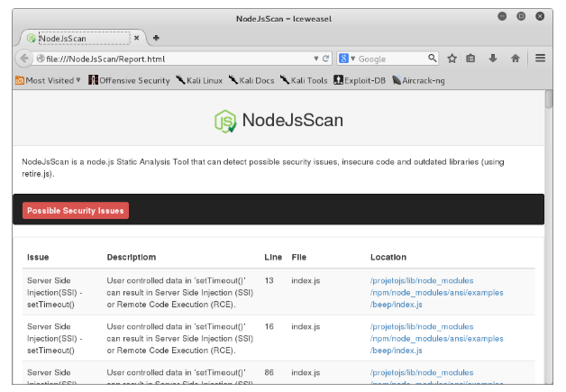566x392 pixels.
Task: Select line number 86 cell
Action: pos(269,372)
